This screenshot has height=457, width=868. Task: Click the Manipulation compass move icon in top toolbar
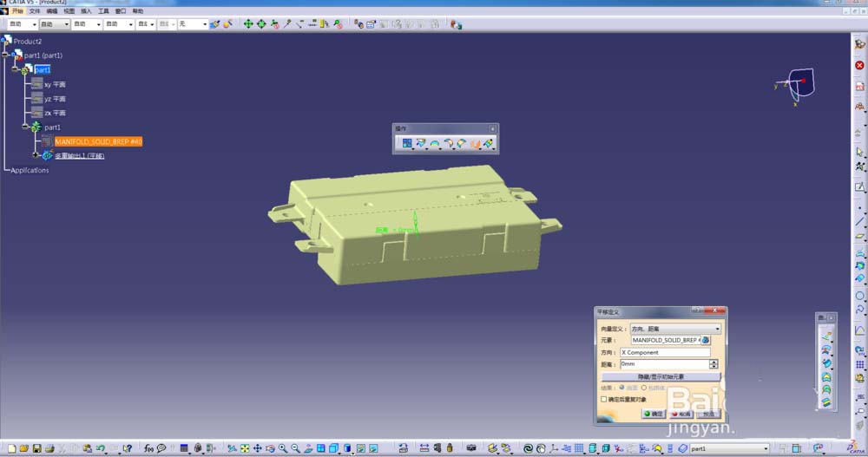tap(248, 23)
